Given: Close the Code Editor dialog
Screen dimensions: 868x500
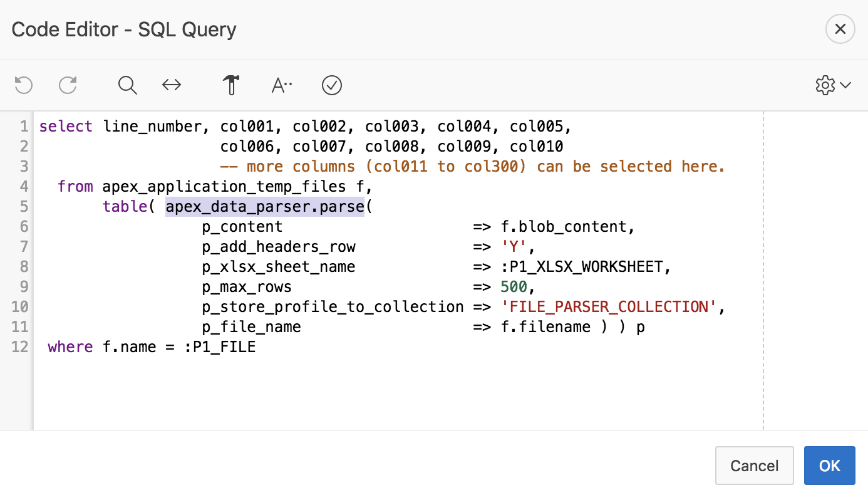Looking at the screenshot, I should (x=840, y=29).
